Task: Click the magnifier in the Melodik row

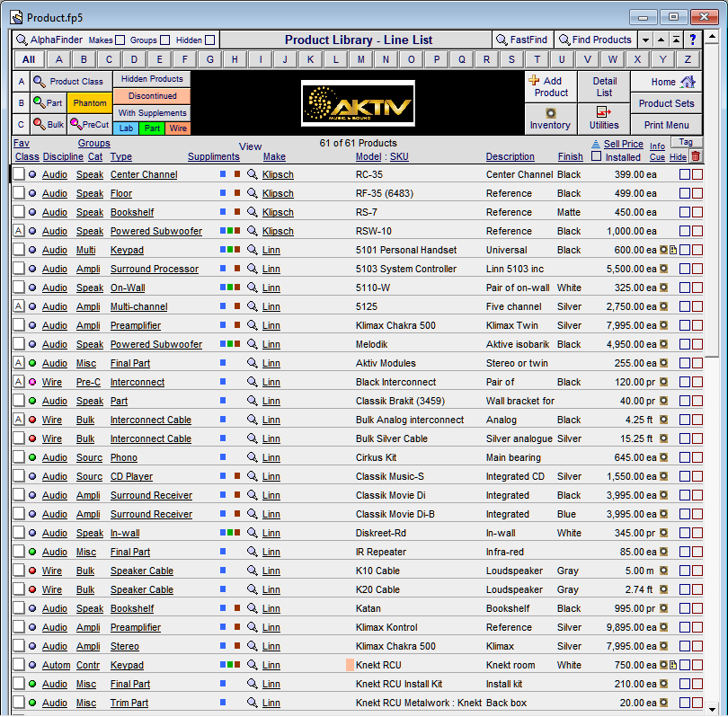Action: pyautogui.click(x=253, y=344)
